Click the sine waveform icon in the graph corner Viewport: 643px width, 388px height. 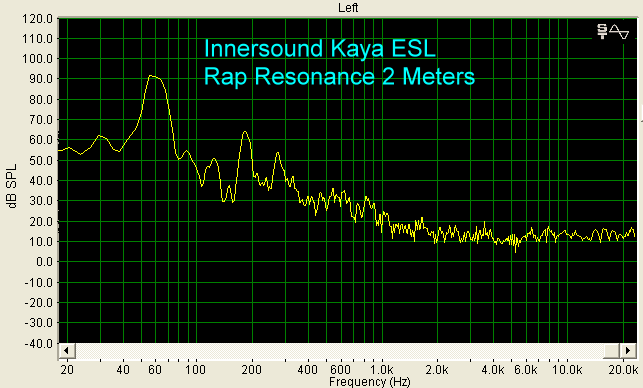(x=619, y=32)
